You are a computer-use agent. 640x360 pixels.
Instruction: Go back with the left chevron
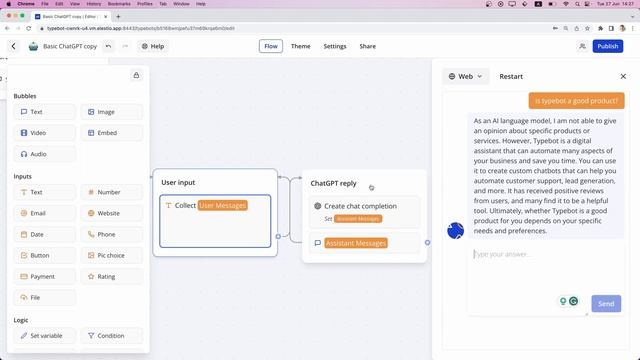point(13,46)
